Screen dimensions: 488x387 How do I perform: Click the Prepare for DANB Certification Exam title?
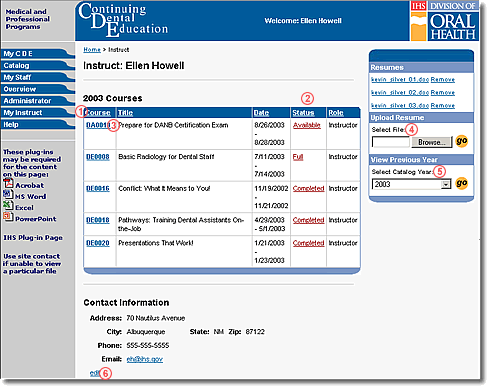[x=173, y=125]
